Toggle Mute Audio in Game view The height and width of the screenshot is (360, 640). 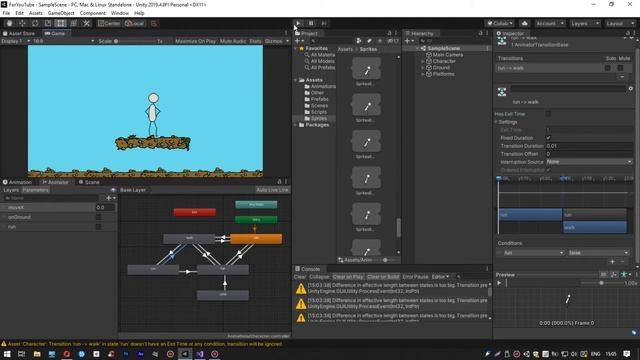click(x=233, y=41)
